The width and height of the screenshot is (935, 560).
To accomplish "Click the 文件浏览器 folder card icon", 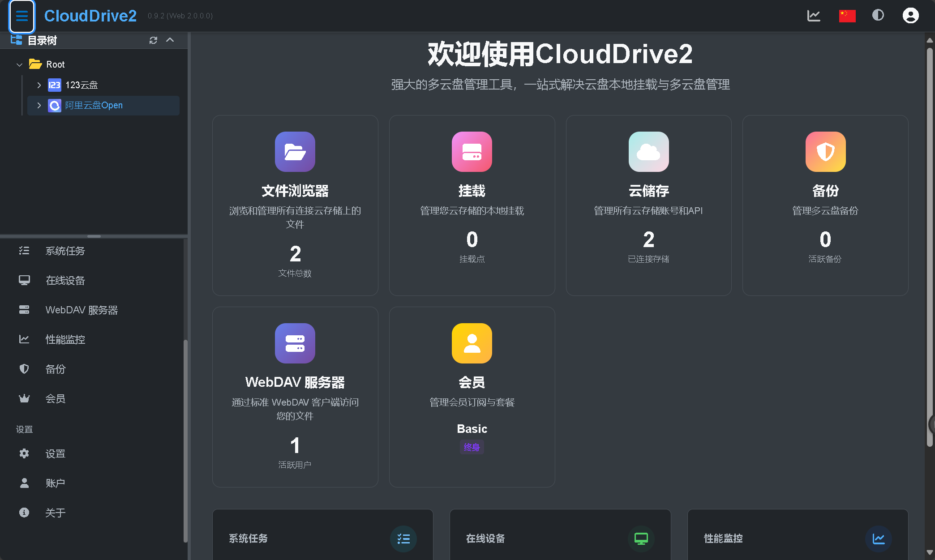I will click(295, 152).
